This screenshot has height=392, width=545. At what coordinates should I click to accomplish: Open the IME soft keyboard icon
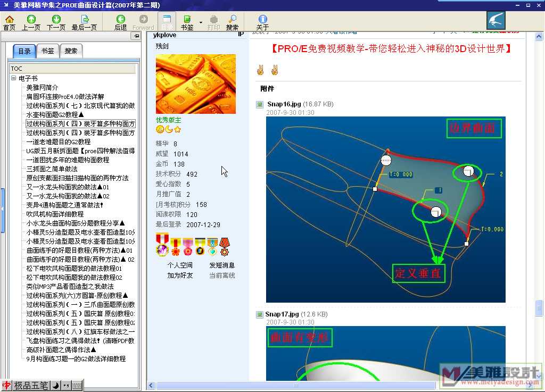[x=78, y=386]
